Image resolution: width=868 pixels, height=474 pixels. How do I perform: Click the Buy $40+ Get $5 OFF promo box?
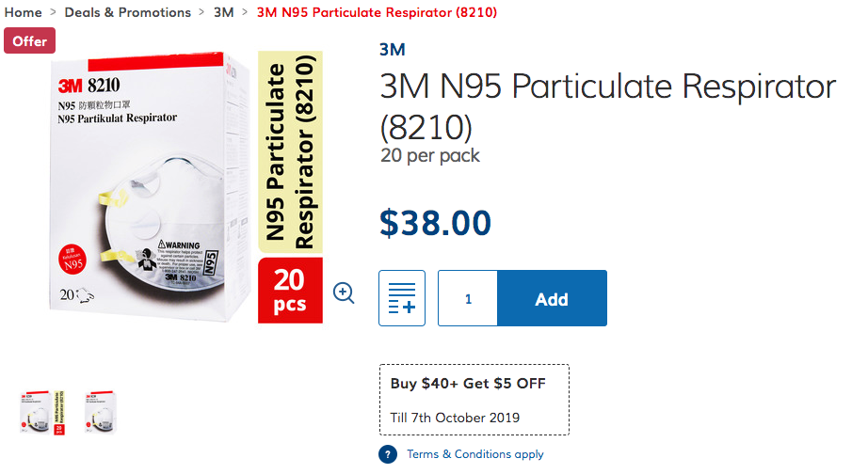(474, 399)
